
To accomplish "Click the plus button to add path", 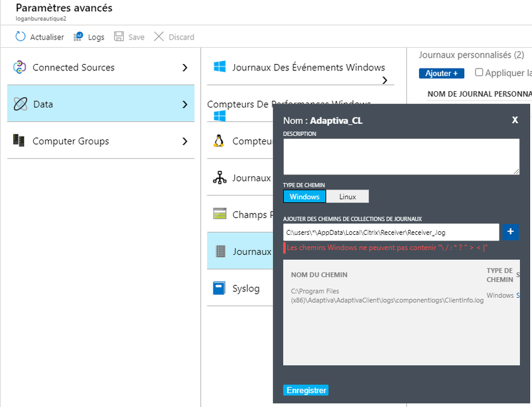I will [510, 232].
